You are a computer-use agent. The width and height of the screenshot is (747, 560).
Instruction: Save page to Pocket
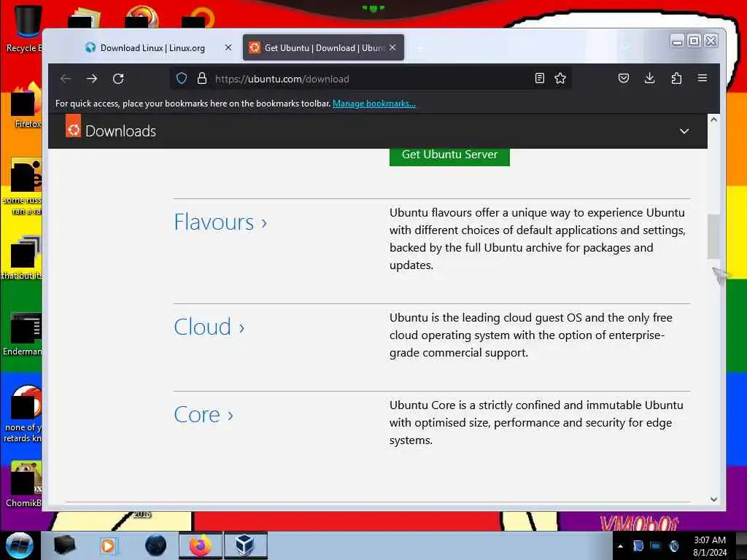click(x=624, y=78)
